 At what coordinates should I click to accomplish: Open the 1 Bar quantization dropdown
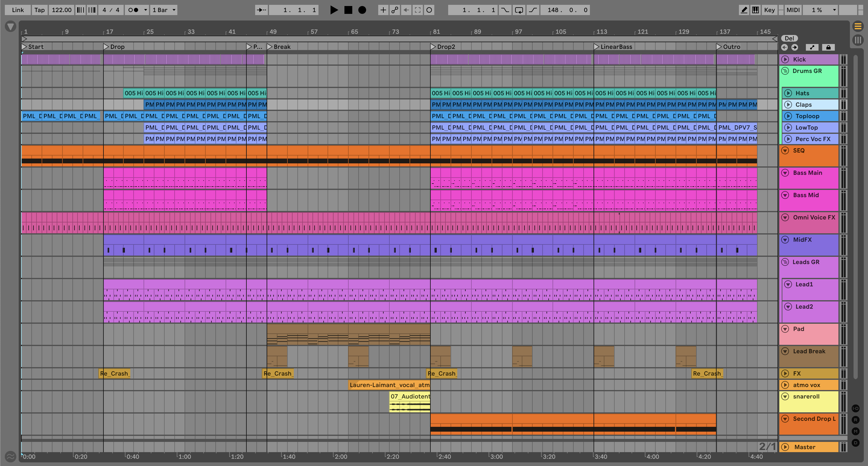164,10
